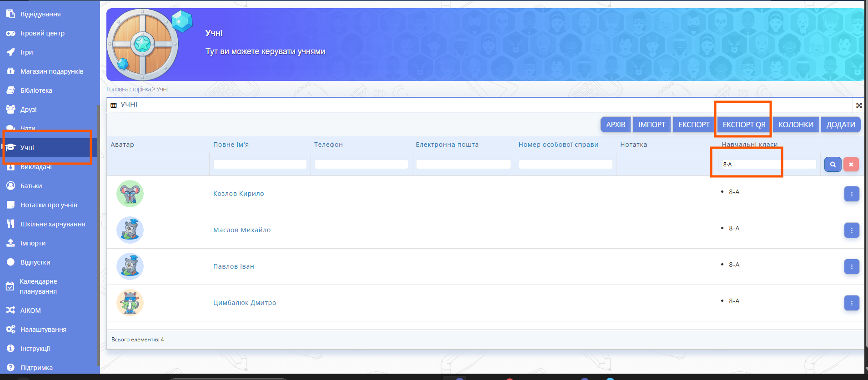Viewport: 868px width, 380px height.
Task: Click the Магазин подарунків gift icon
Action: coord(10,71)
